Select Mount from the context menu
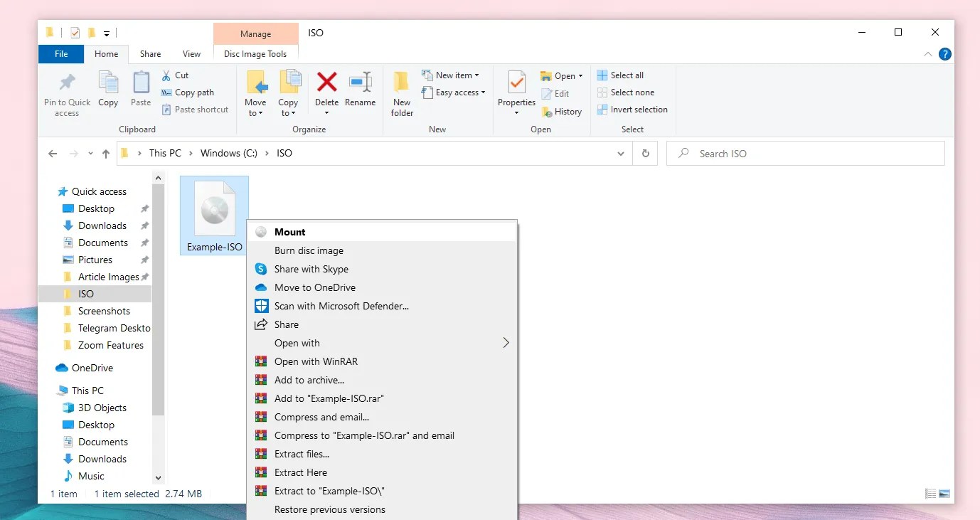The height and width of the screenshot is (520, 980). [x=289, y=232]
